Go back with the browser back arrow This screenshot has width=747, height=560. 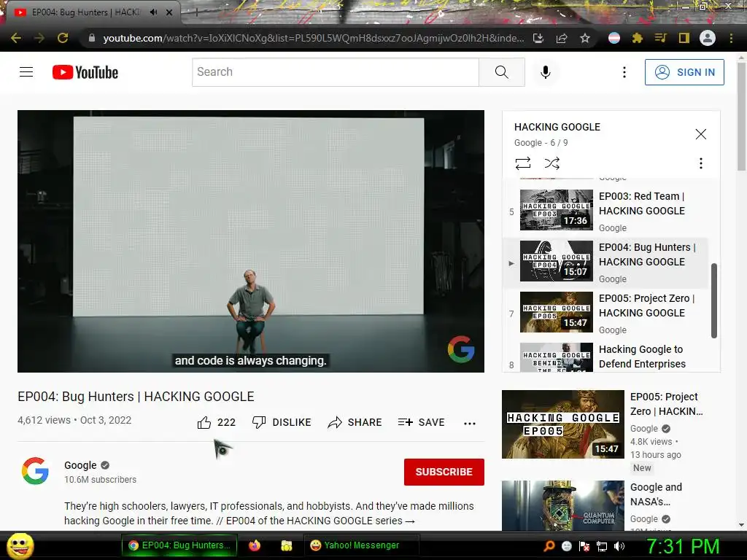coord(16,38)
